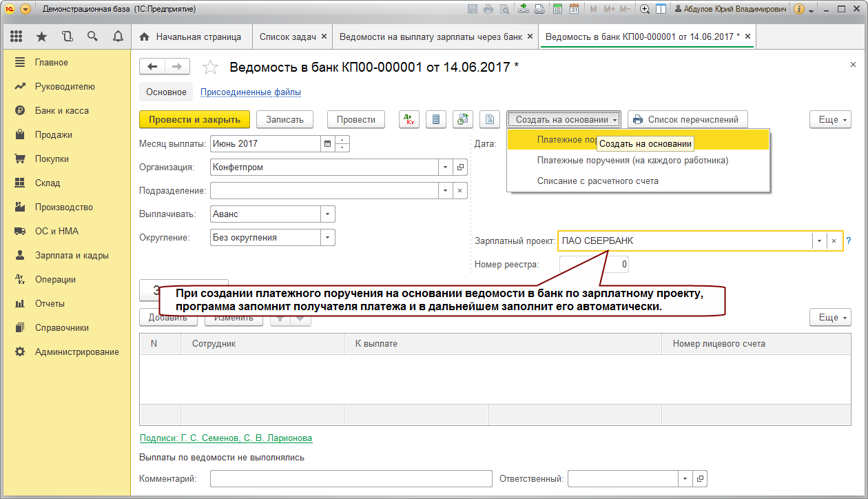Image resolution: width=868 pixels, height=499 pixels.
Task: Open the sections grid menu icon
Action: click(x=17, y=37)
